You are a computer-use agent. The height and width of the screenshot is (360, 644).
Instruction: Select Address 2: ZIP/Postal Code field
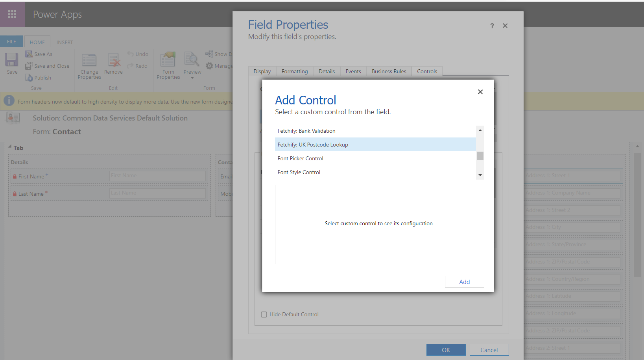pyautogui.click(x=573, y=331)
